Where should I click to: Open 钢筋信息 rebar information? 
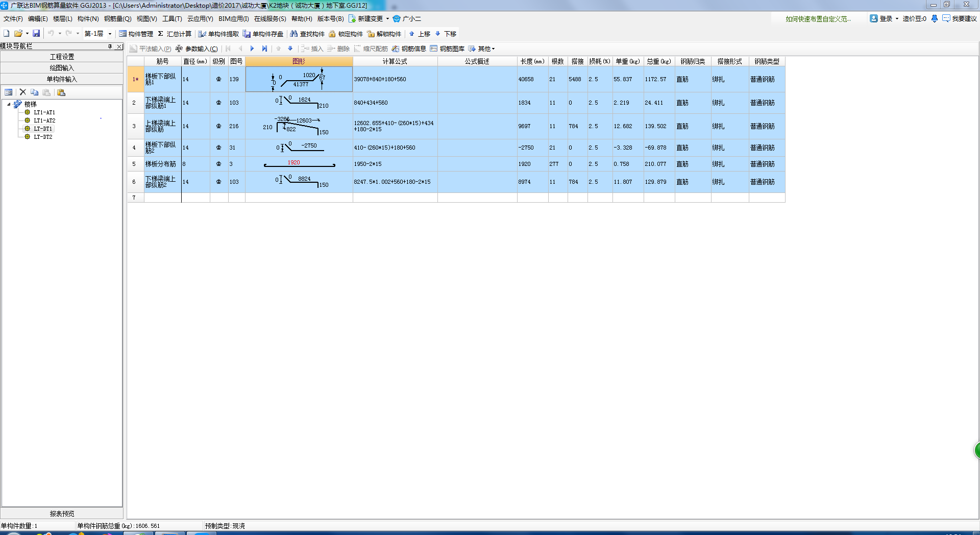tap(409, 49)
